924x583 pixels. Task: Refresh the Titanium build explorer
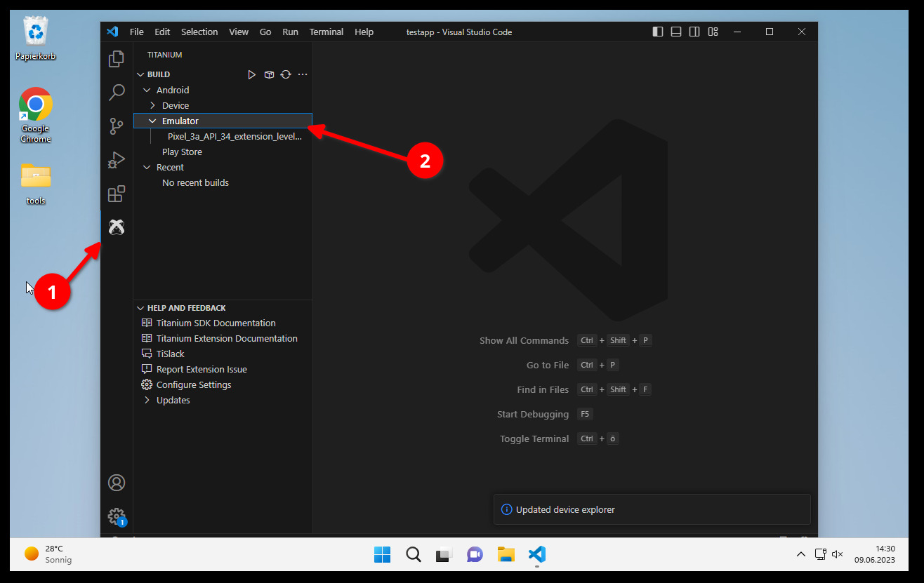pos(286,74)
